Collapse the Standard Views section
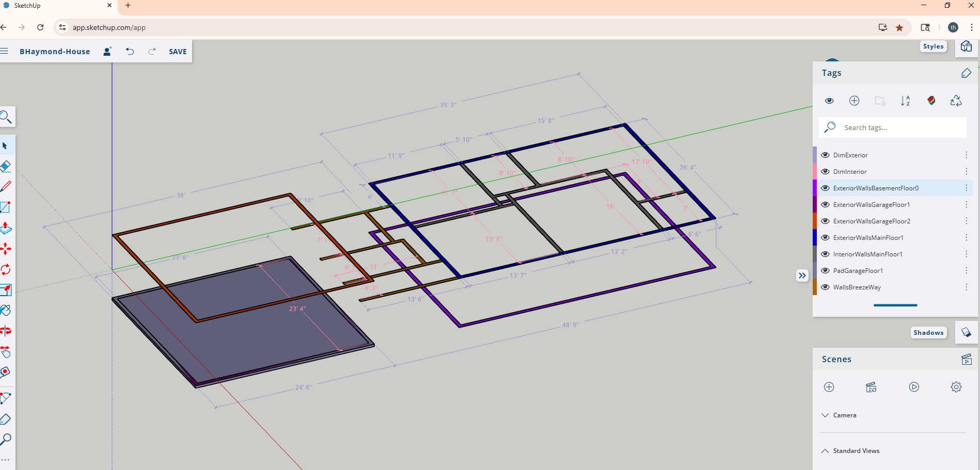Image resolution: width=980 pixels, height=470 pixels. (825, 450)
